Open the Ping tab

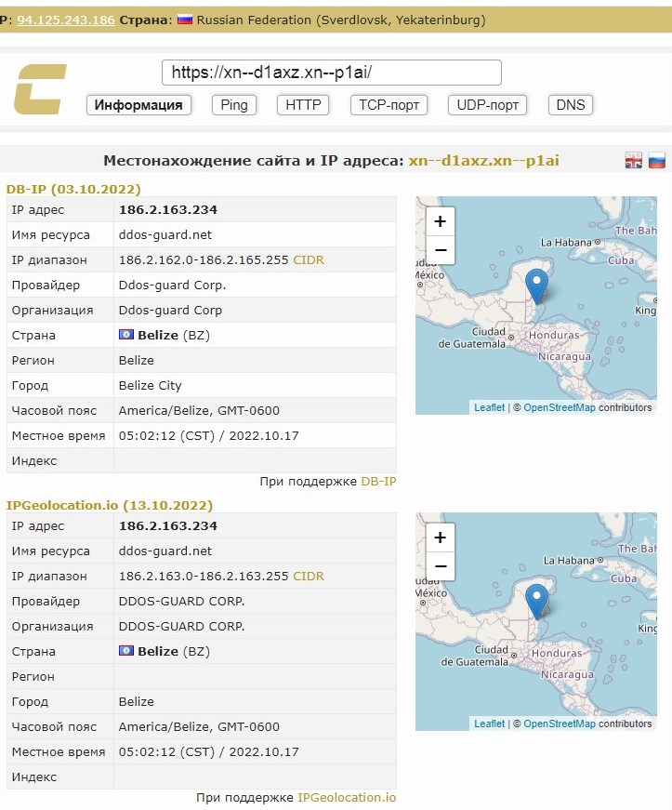coord(234,105)
